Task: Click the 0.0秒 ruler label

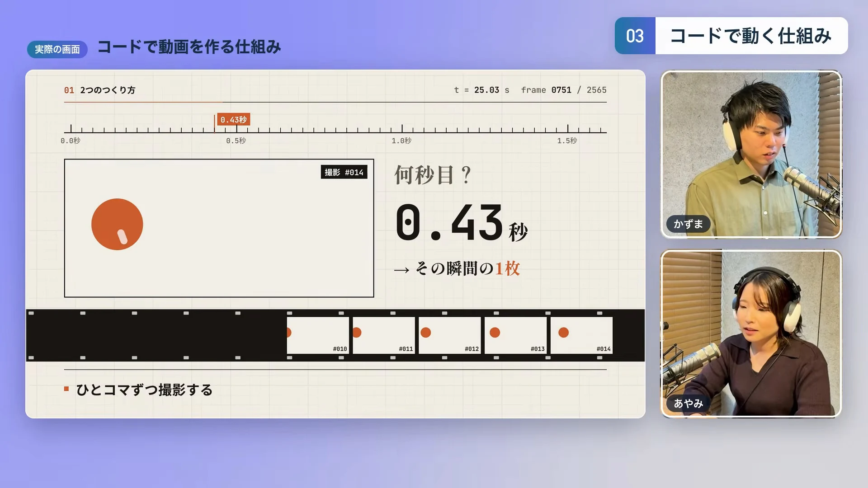Action: coord(71,141)
